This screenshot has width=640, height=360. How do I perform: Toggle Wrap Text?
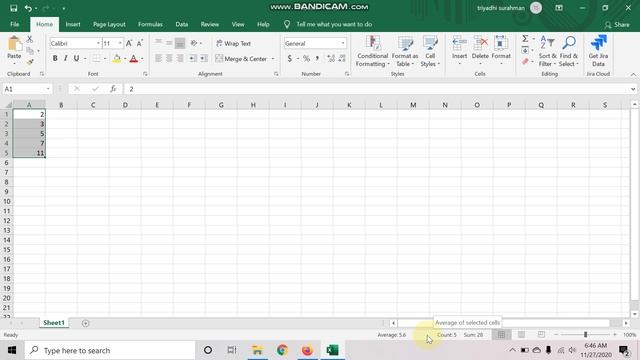(233, 43)
